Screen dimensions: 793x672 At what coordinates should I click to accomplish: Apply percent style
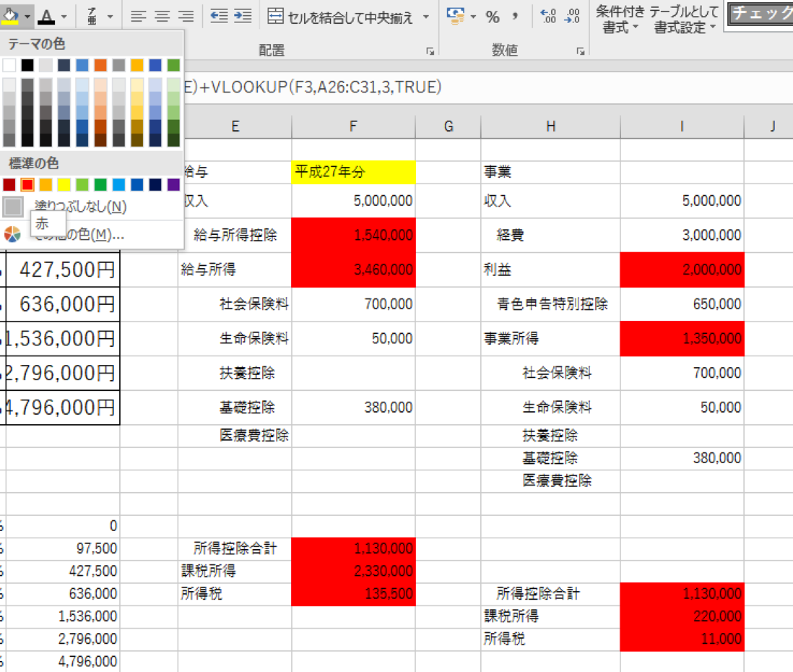coord(493,17)
